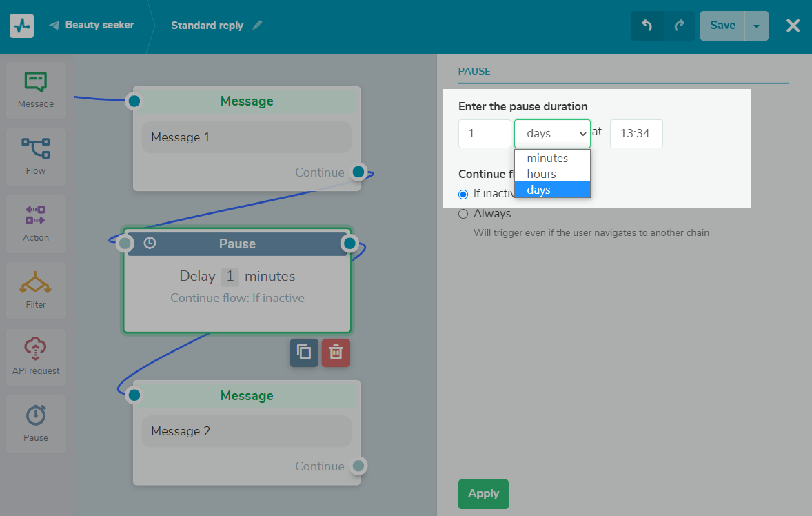Click the Message 1 text bubble

tap(247, 137)
